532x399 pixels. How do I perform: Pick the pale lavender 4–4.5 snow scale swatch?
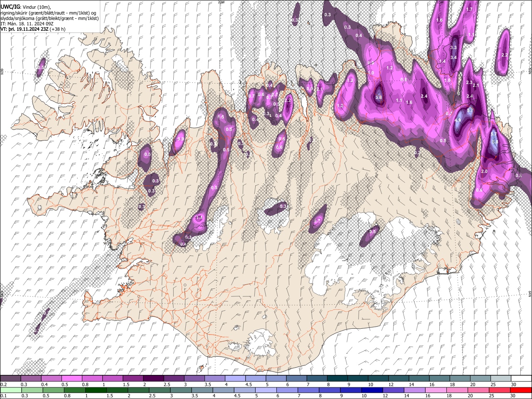click(x=234, y=378)
